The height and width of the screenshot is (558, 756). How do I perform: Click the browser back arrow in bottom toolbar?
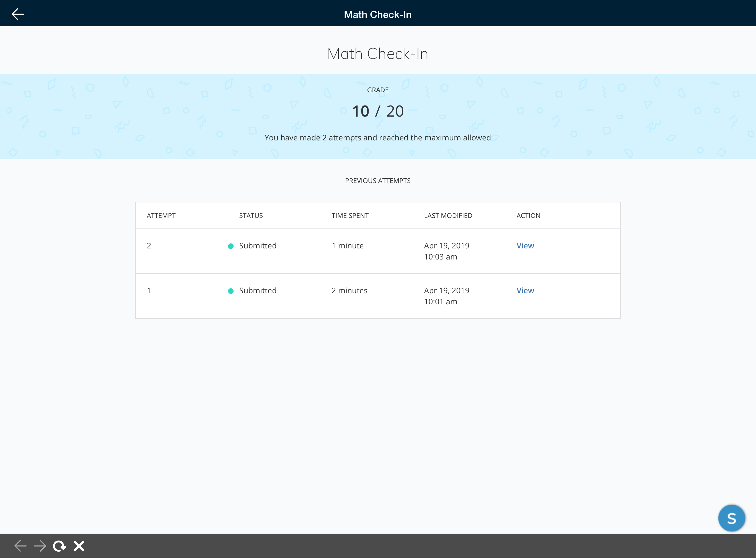pos(20,546)
